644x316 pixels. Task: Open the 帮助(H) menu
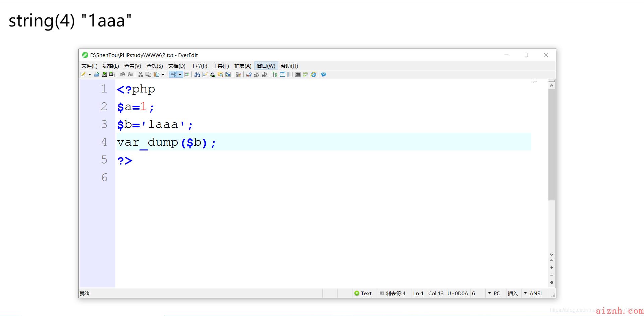coord(289,66)
